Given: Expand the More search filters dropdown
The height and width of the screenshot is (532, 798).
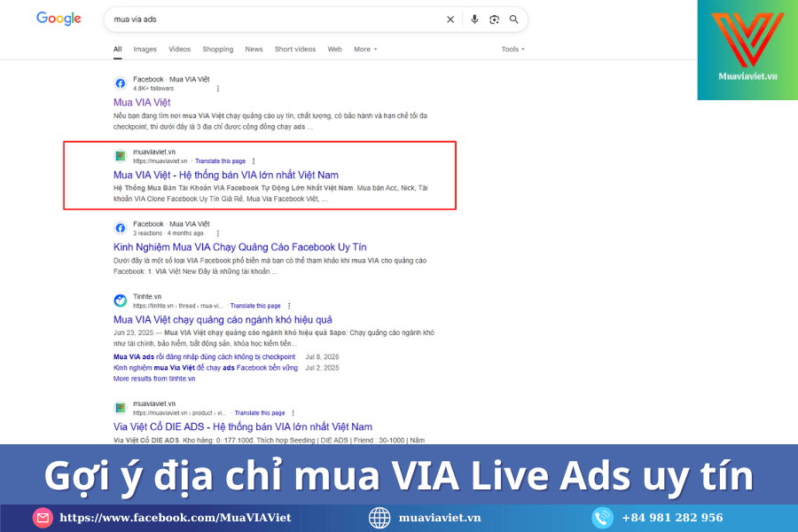Looking at the screenshot, I should coord(365,50).
